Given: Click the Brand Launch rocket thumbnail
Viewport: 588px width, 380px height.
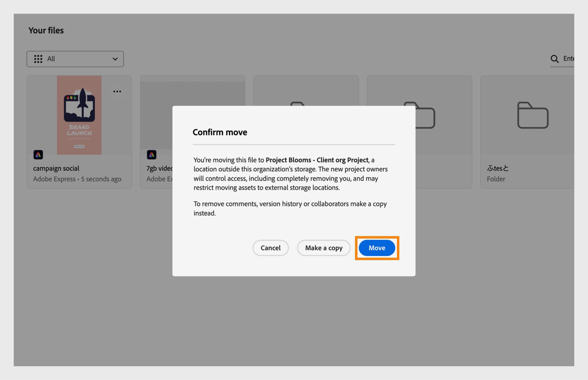Looking at the screenshot, I should coord(79,115).
